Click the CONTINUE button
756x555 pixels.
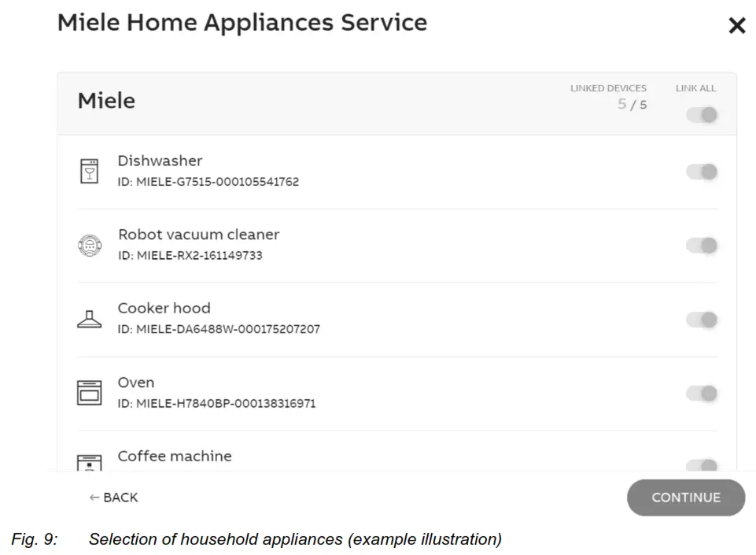(x=685, y=498)
